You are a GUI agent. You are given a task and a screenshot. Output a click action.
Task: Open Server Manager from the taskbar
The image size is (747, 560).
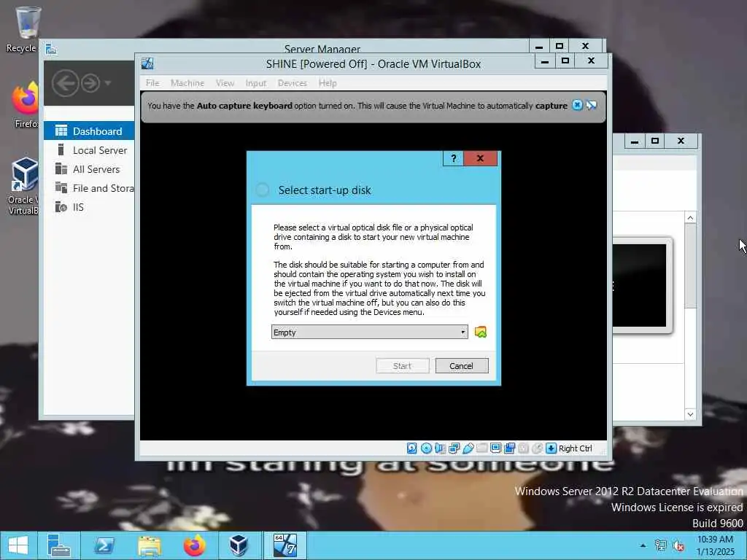(x=59, y=545)
